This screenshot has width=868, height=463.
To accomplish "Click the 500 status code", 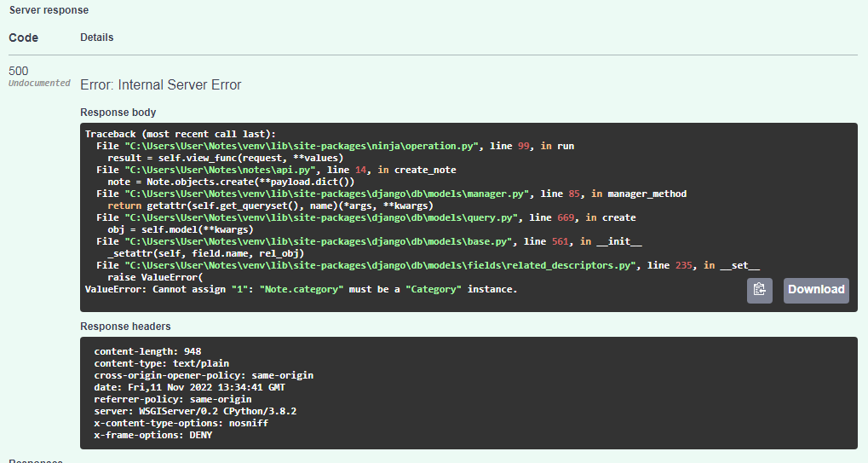I will point(18,71).
